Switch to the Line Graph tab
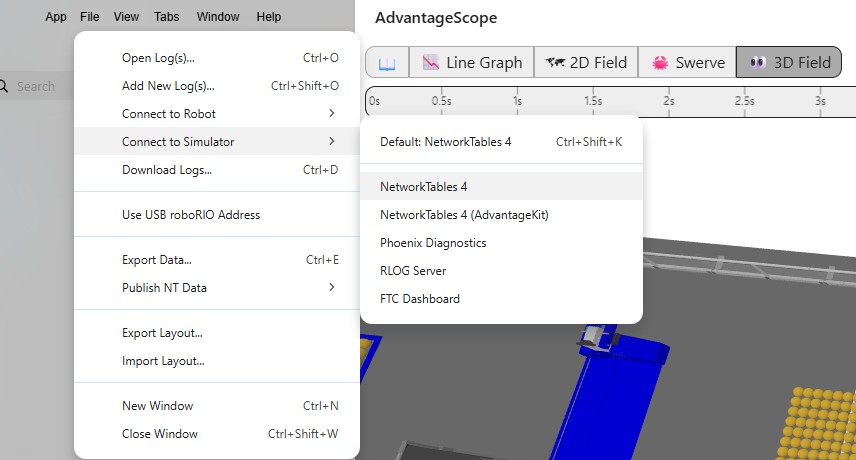 pos(472,63)
